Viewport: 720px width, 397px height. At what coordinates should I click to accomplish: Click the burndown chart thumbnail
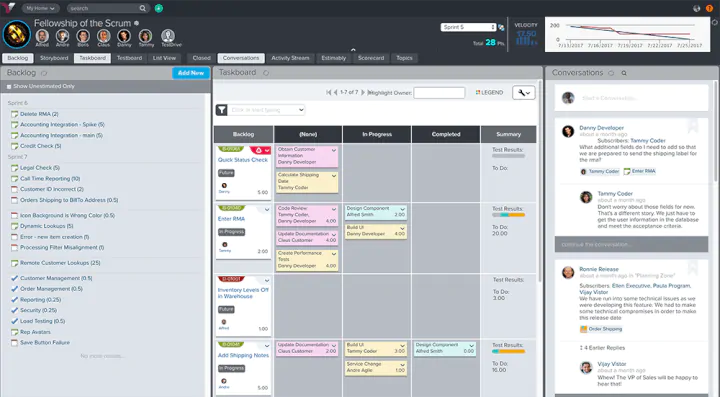click(x=627, y=34)
